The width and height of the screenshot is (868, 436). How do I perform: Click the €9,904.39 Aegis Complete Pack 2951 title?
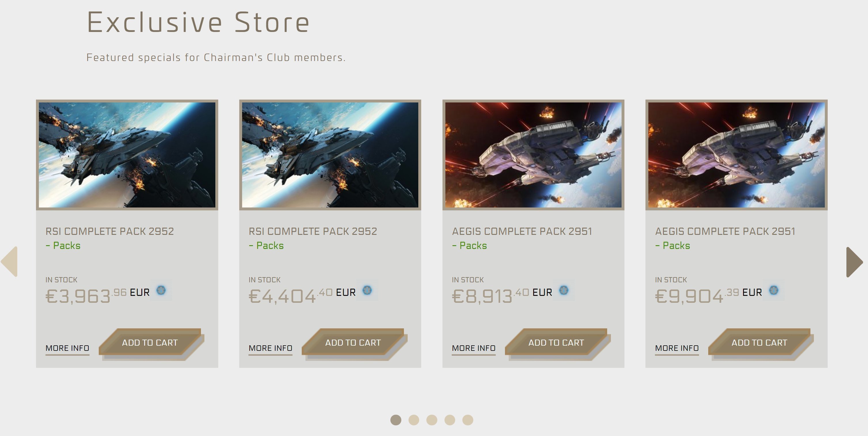tap(725, 231)
